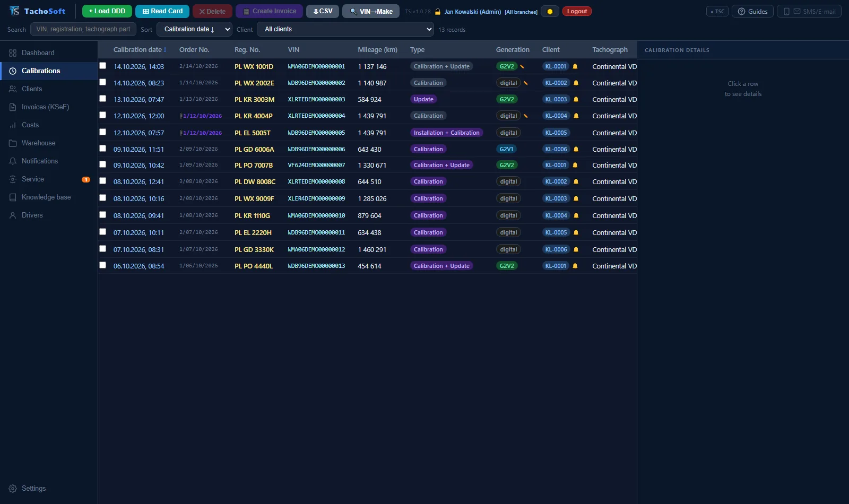
Task: Click the pencil icon in PL KR 4004P row
Action: [526, 116]
